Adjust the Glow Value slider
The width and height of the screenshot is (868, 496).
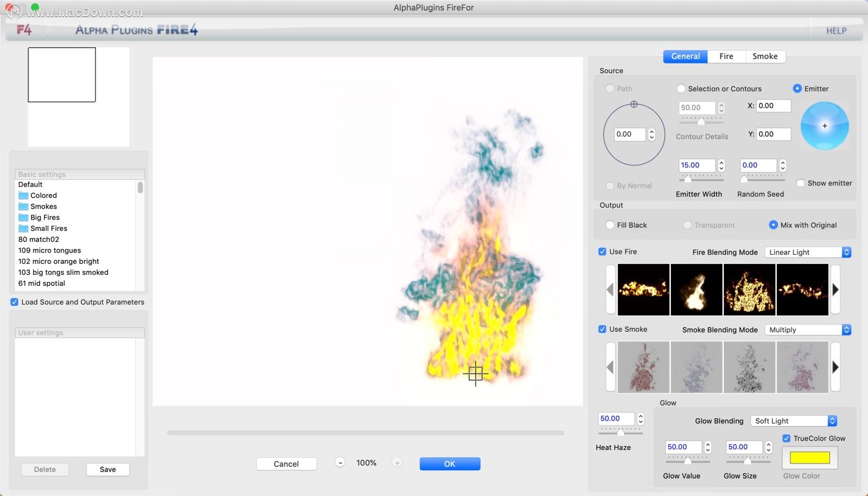tap(688, 461)
